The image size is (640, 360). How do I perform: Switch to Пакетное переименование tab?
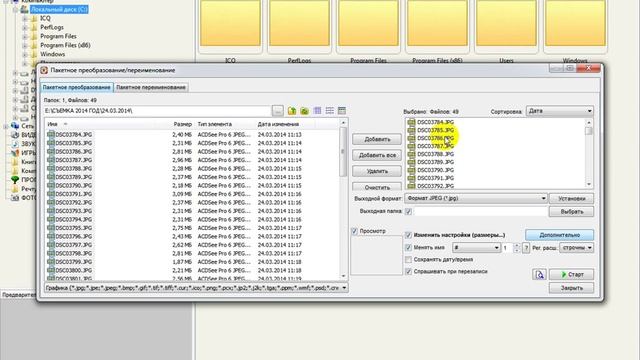click(151, 87)
